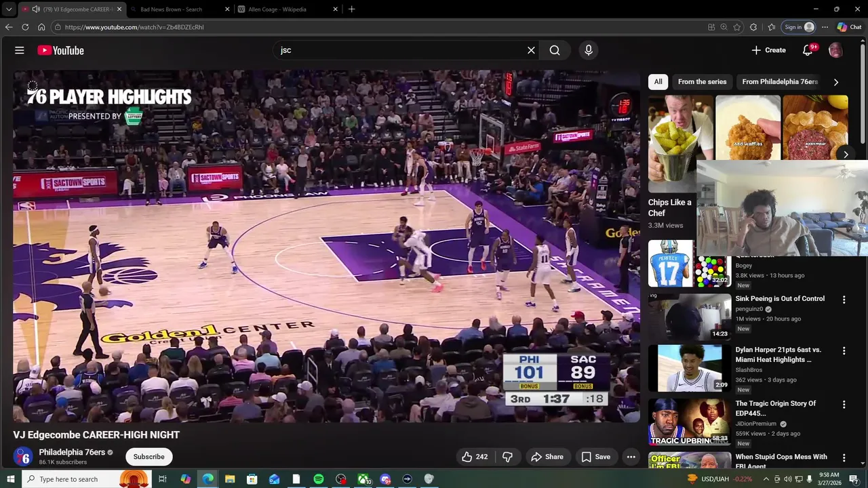Open File Explorer from the taskbar
This screenshot has width=868, height=488.
point(230,479)
